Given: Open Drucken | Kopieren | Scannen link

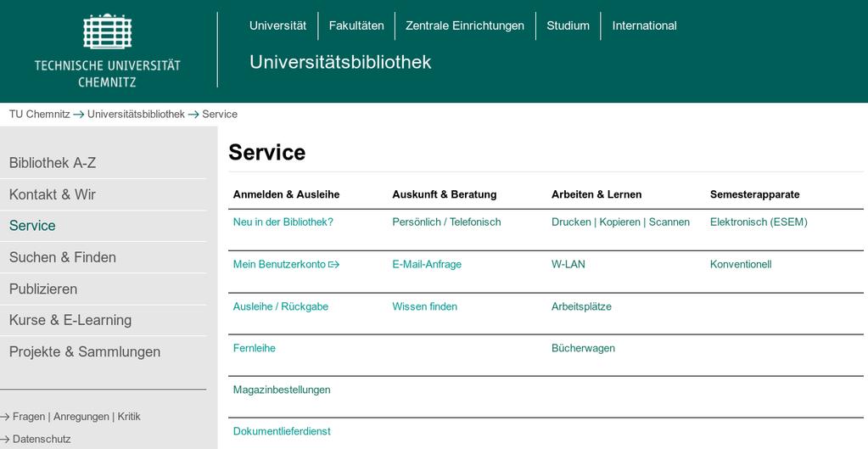Looking at the screenshot, I should coord(620,222).
